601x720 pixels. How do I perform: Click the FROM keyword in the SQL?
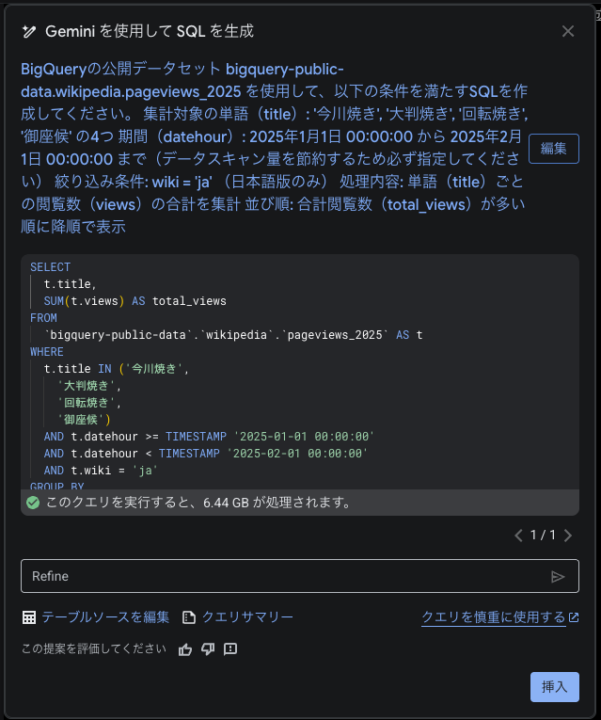(44, 318)
